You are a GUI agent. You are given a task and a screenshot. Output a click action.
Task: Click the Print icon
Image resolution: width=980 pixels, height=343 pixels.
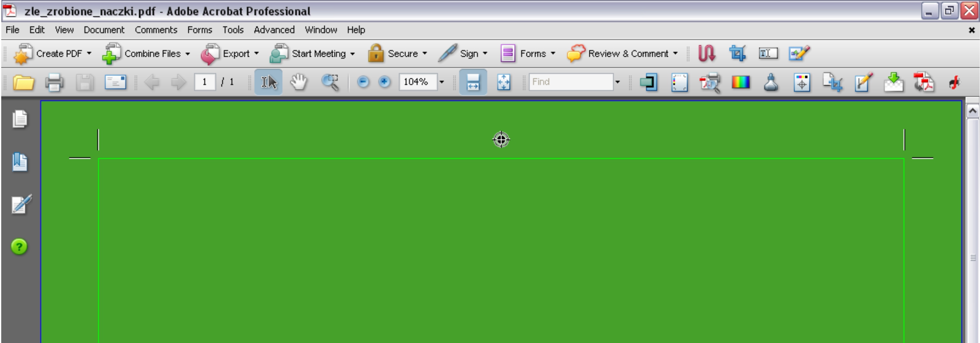(x=54, y=82)
